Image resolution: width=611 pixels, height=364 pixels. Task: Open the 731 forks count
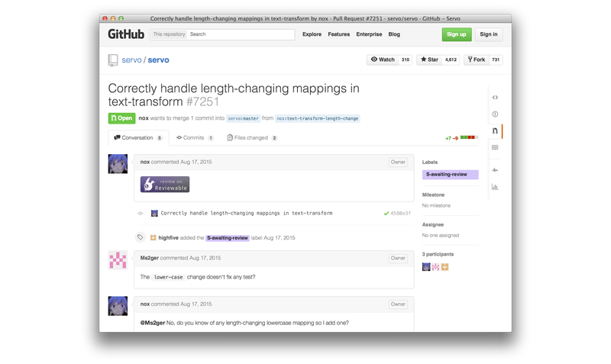click(x=496, y=60)
